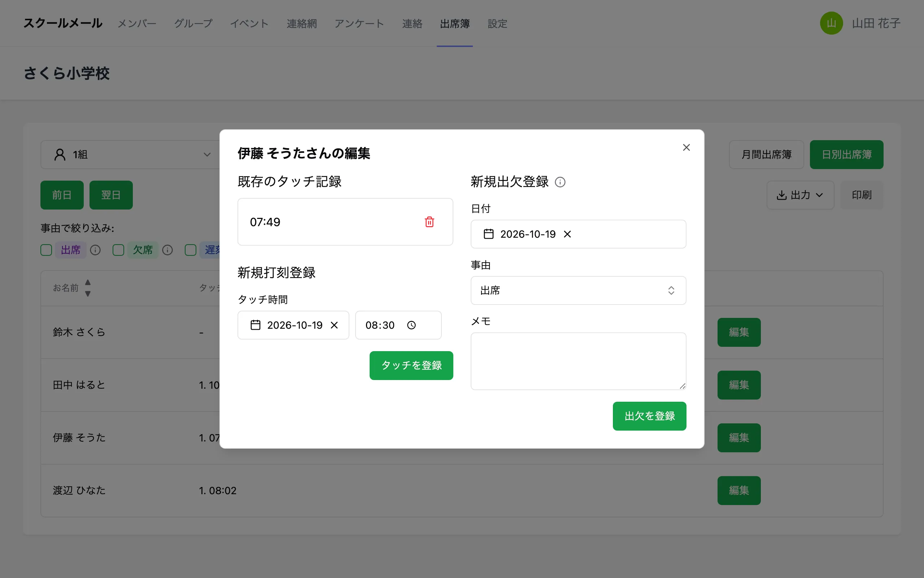This screenshot has width=924, height=578.
Task: Open the イベント tab
Action: pos(249,24)
